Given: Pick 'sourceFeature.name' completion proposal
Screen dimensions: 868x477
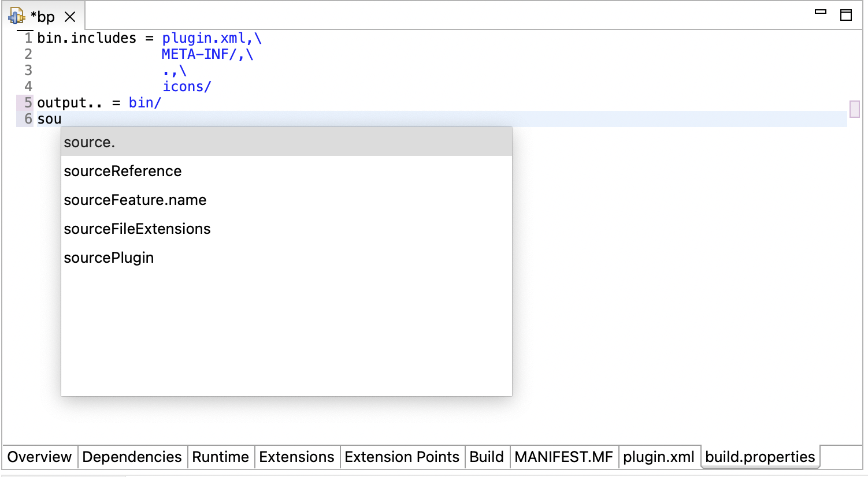Looking at the screenshot, I should click(x=287, y=200).
